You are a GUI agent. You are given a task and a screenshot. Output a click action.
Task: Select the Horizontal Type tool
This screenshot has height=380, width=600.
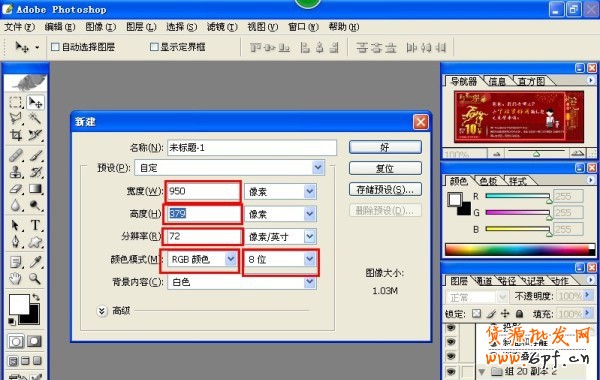click(35, 225)
